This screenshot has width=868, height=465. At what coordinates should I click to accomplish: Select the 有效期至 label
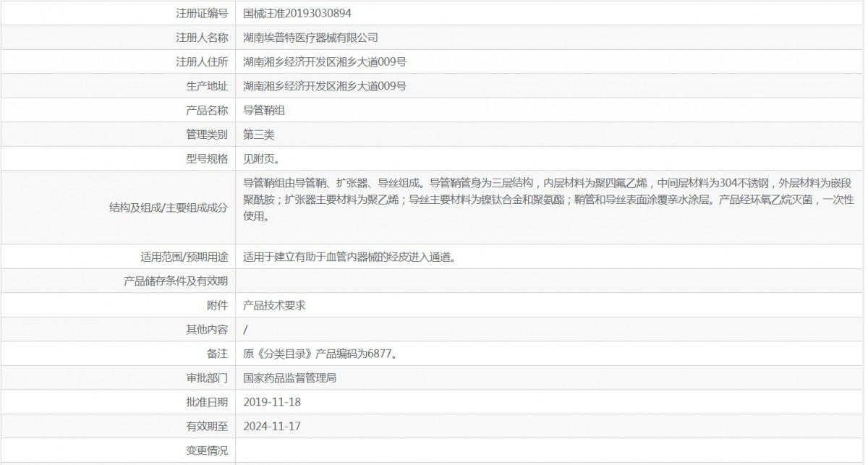coord(207,426)
